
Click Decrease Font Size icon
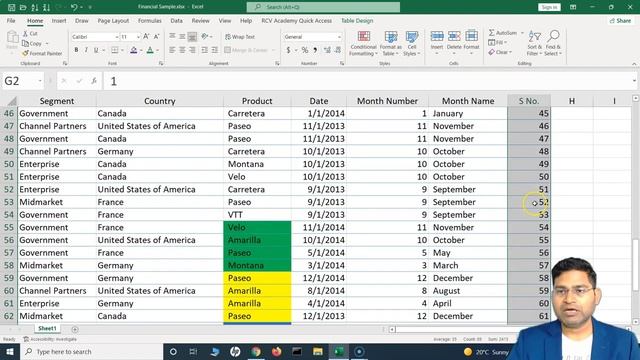click(x=156, y=37)
